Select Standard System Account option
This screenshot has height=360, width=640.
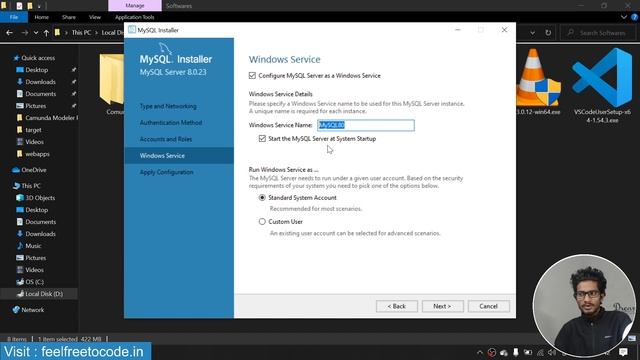(262, 198)
